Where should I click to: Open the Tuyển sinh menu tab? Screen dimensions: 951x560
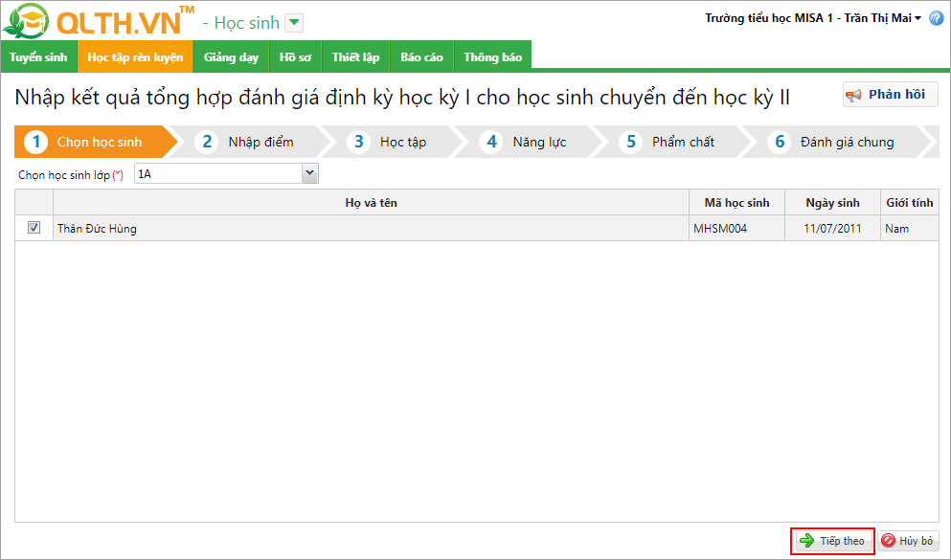pyautogui.click(x=38, y=57)
